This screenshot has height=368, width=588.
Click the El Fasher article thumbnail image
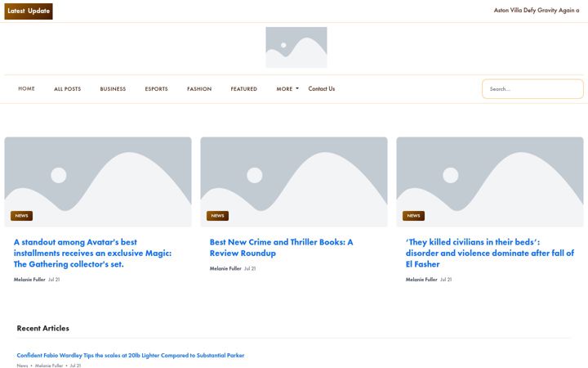coord(490,182)
